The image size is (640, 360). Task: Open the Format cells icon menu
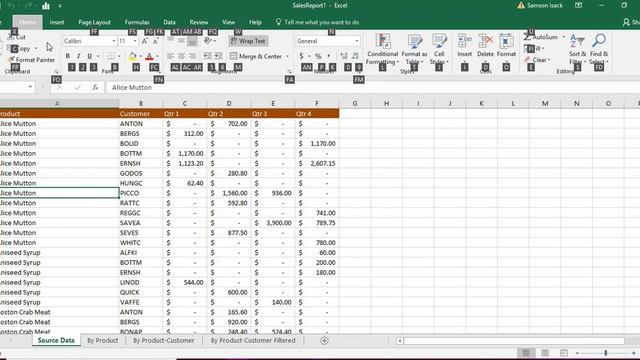(506, 41)
